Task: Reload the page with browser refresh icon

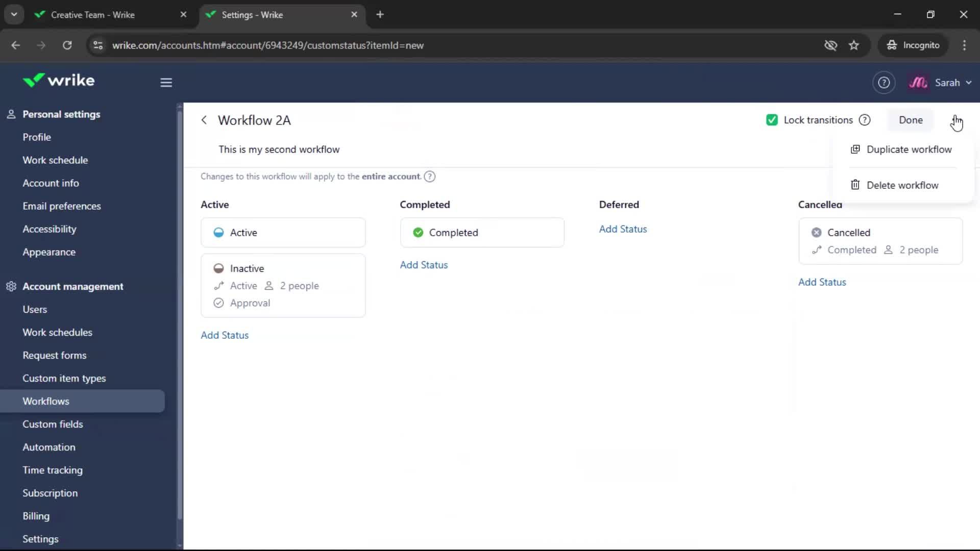Action: 67,45
